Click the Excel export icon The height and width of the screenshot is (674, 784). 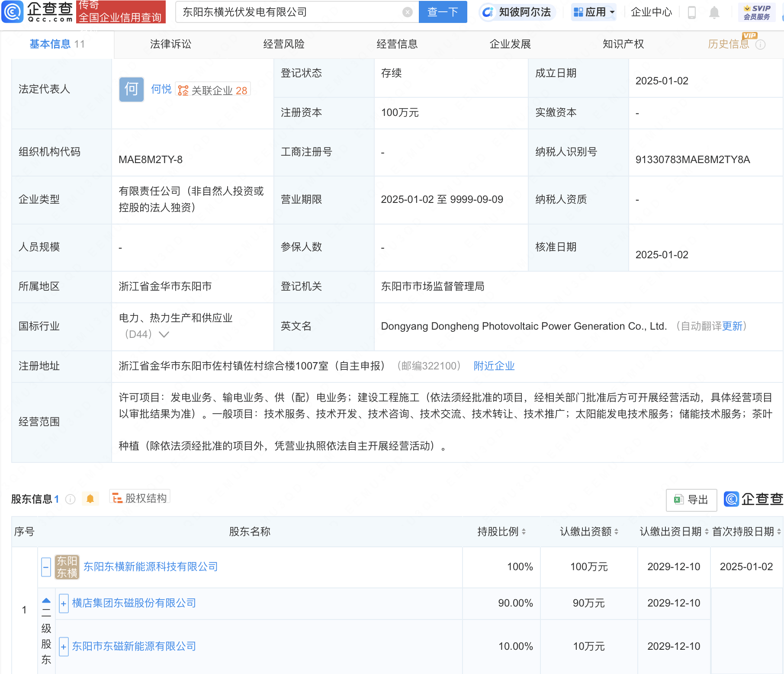point(678,500)
